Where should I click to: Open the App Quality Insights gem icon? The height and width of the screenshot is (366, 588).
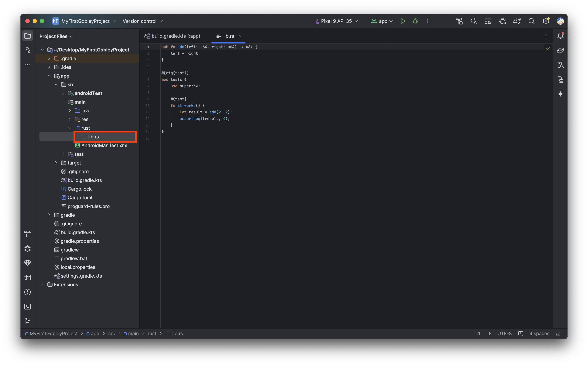28,263
